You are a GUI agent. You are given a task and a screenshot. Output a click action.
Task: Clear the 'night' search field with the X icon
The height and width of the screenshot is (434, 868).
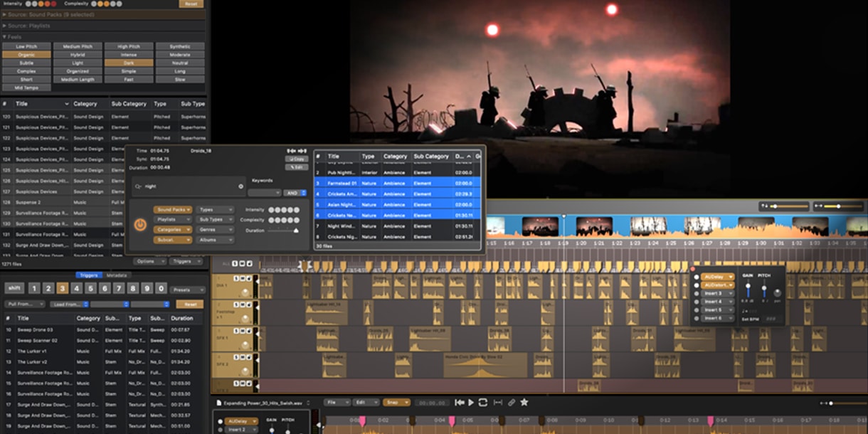point(240,186)
